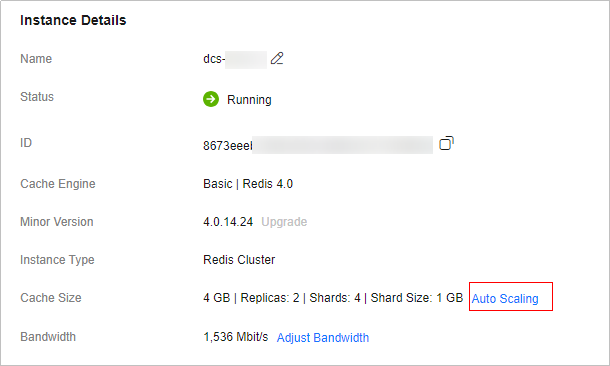610x366 pixels.
Task: Open the Auto Scaling link
Action: (505, 298)
